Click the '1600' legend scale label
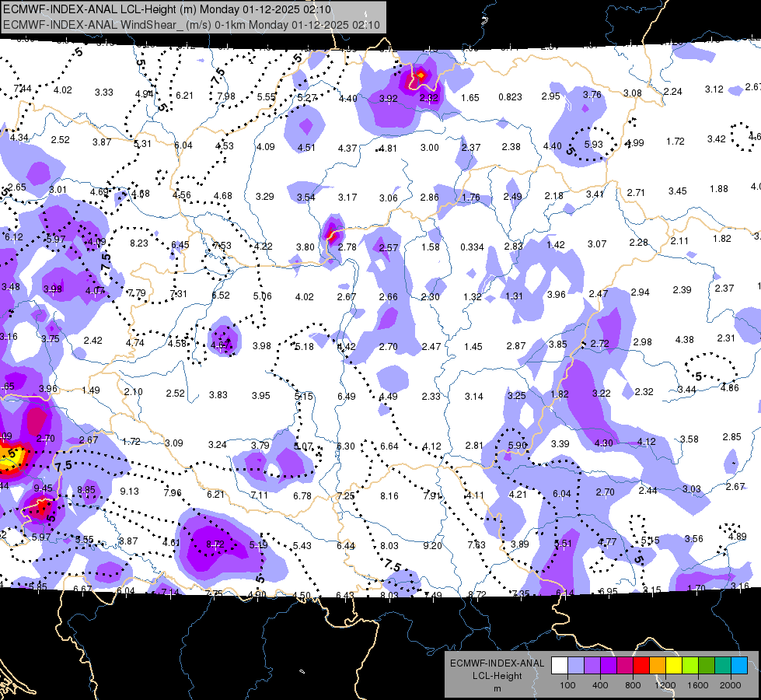Screen dimensions: 761x700 pos(698,685)
